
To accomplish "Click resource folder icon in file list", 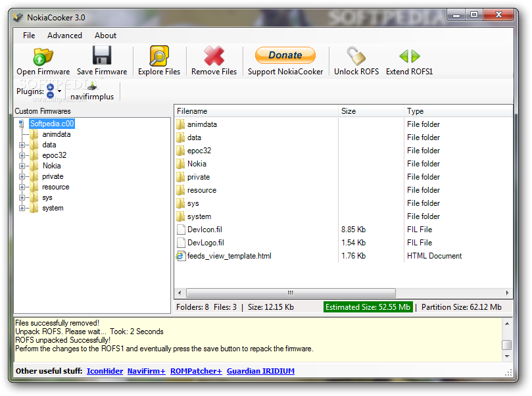I will pyautogui.click(x=180, y=190).
